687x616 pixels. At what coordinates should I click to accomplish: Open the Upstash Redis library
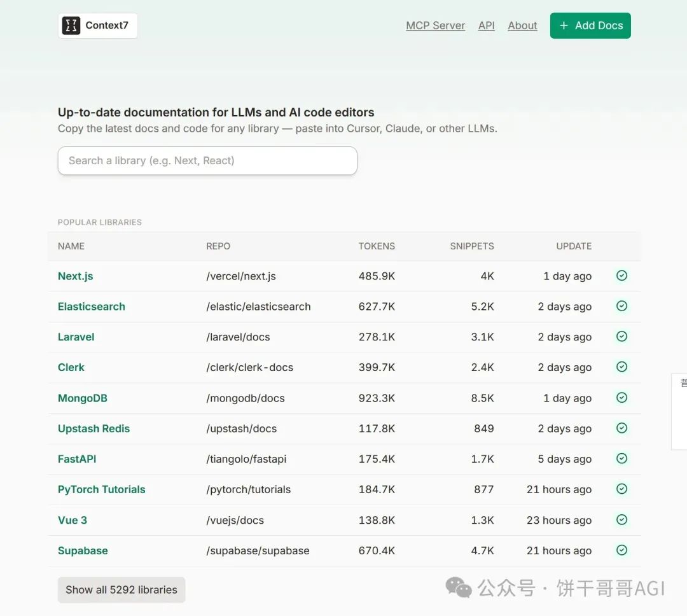pos(94,428)
